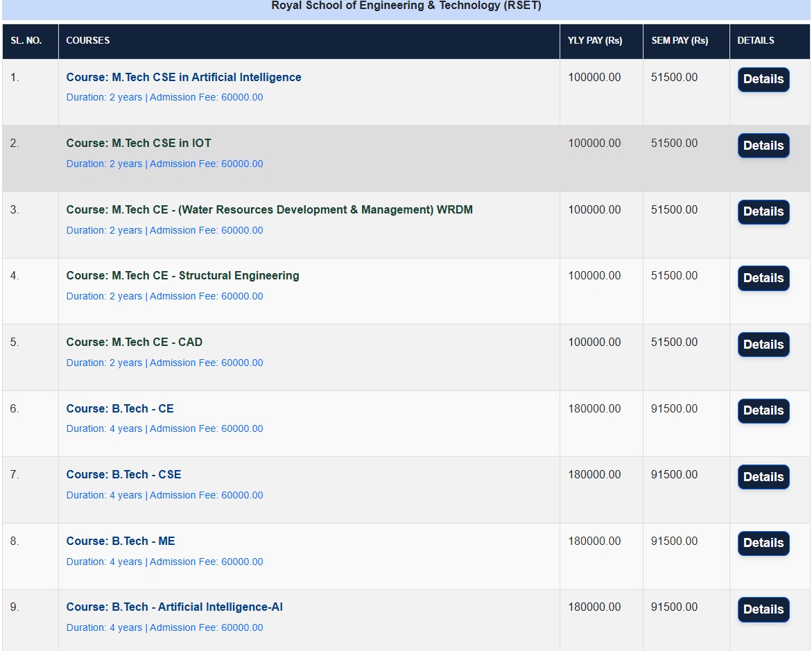
Task: Click semester pay 51500.00 for Structural Engineering
Action: (674, 275)
